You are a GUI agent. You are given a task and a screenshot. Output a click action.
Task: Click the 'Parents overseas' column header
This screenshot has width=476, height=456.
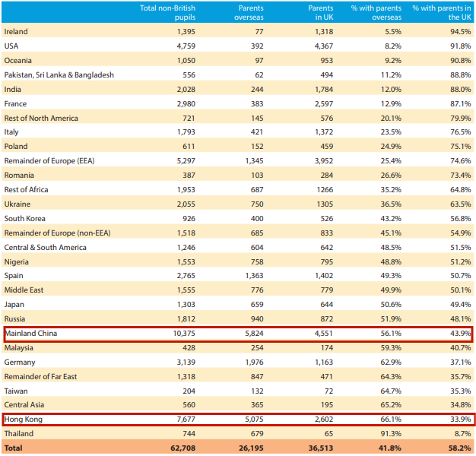click(x=249, y=12)
